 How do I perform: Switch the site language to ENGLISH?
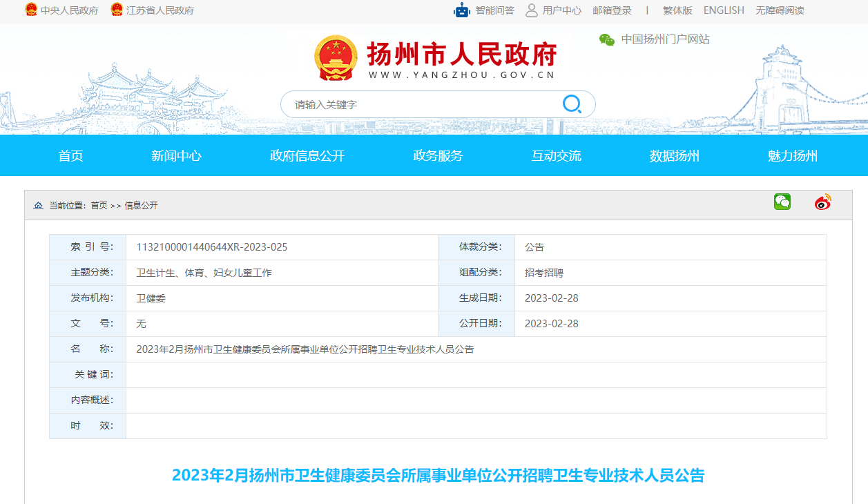724,10
